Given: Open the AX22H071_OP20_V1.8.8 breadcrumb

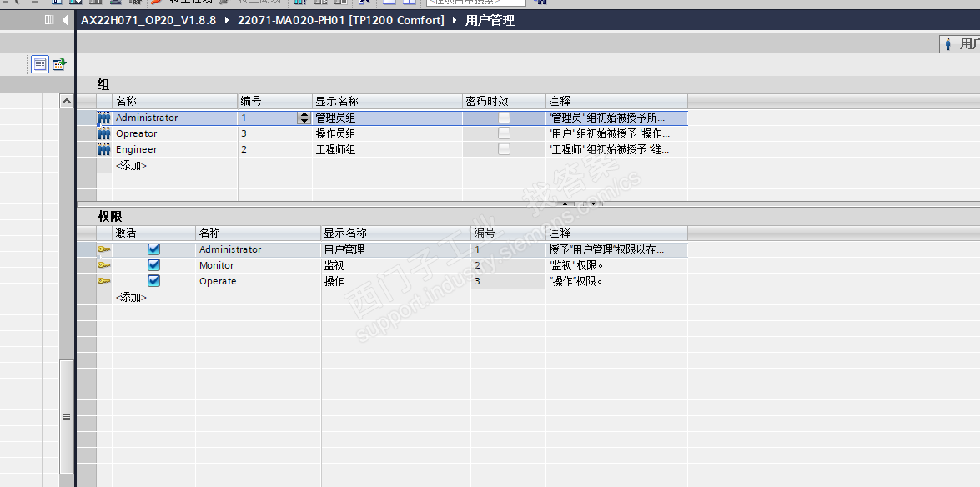Looking at the screenshot, I should (x=148, y=20).
